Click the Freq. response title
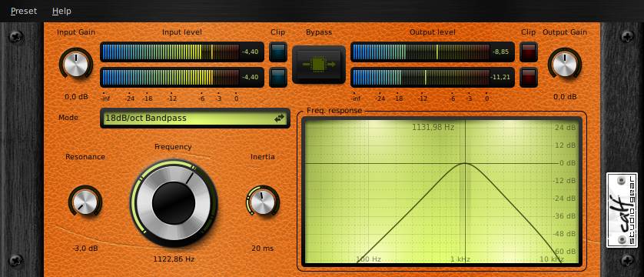The image size is (644, 277). click(x=335, y=111)
